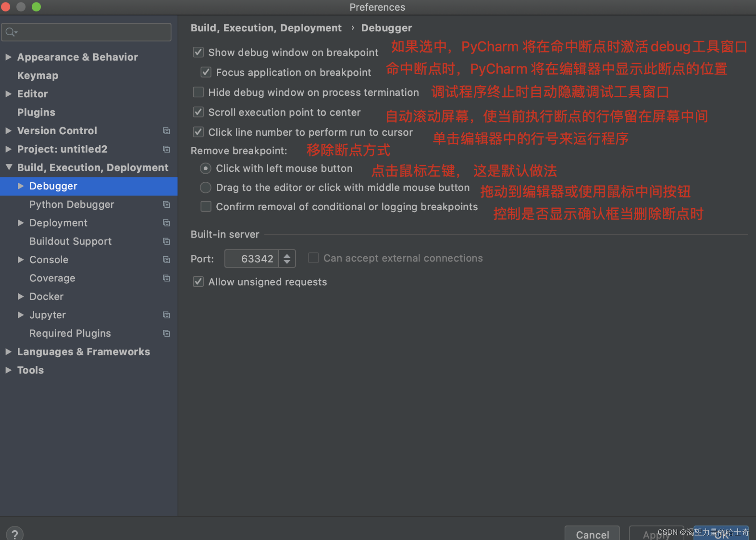This screenshot has height=540, width=756.
Task: Enable Hide debug window on process termination
Action: click(x=198, y=92)
